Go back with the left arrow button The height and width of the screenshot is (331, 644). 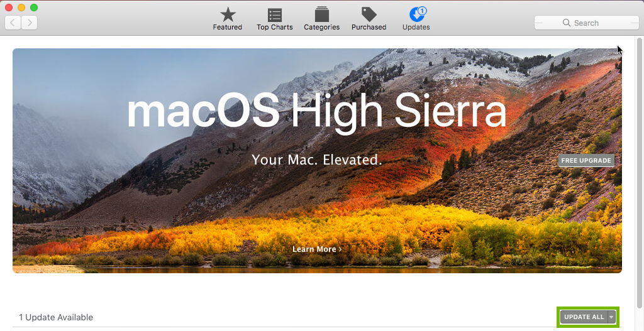(x=13, y=23)
